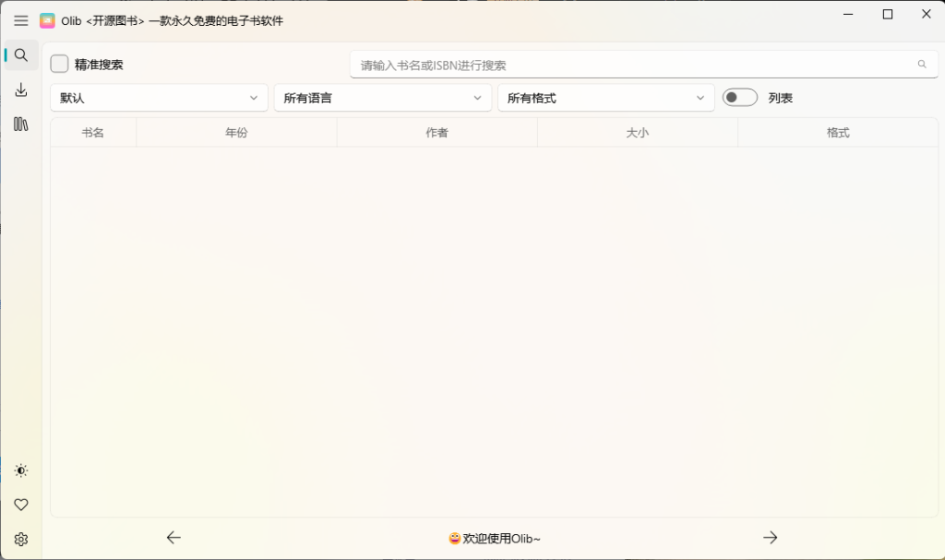The width and height of the screenshot is (945, 560).
Task: Click the magnifier inside the search bar
Action: [921, 64]
